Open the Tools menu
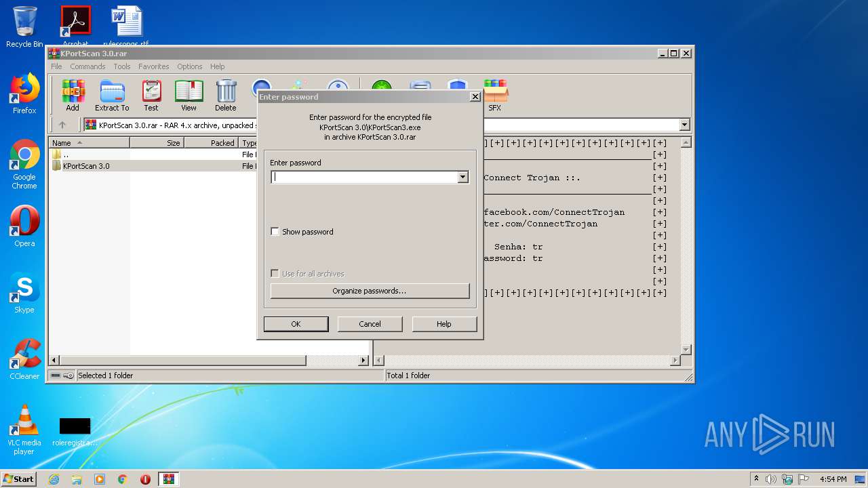This screenshot has width=868, height=488. (x=122, y=66)
